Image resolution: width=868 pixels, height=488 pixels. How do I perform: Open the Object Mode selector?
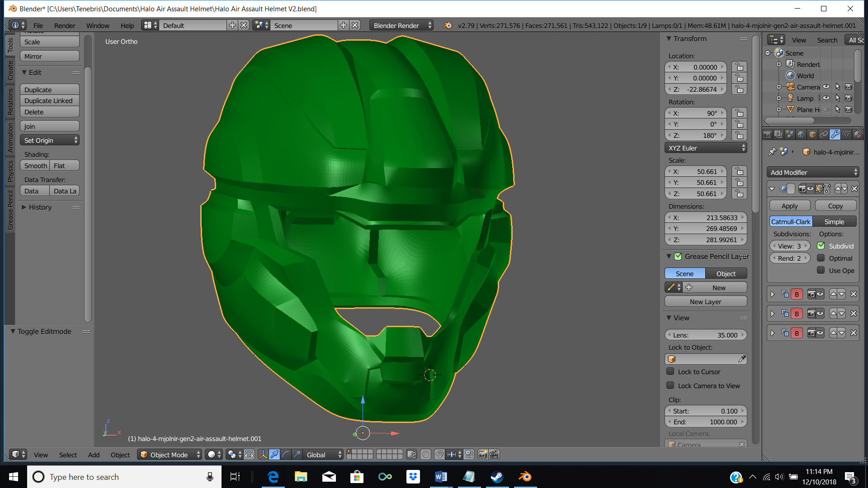[170, 455]
